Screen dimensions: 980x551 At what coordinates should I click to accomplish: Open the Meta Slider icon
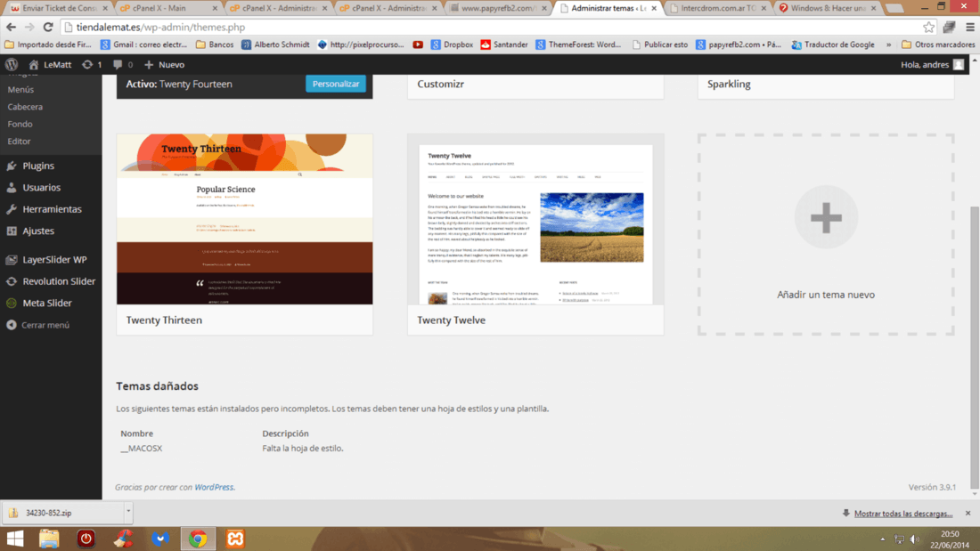[12, 303]
